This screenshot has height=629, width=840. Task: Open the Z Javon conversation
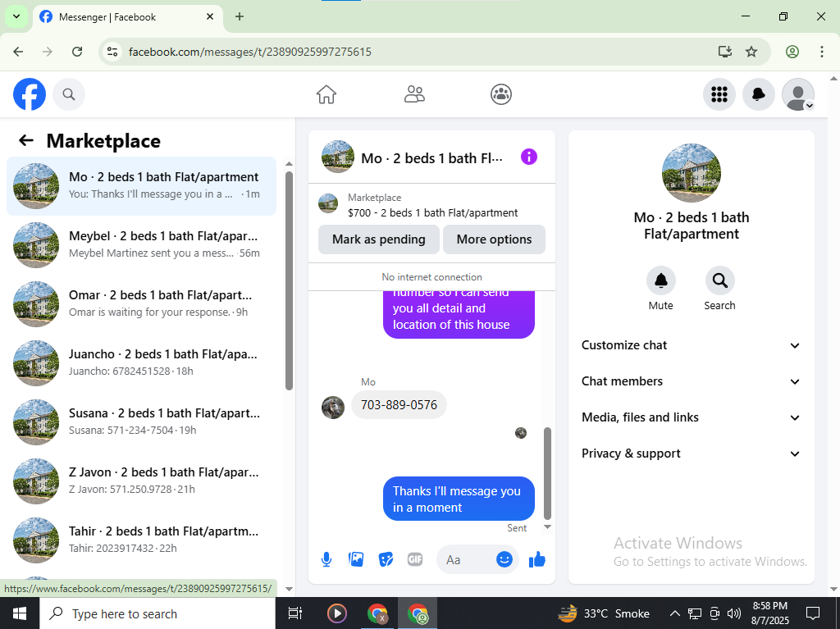(x=141, y=481)
